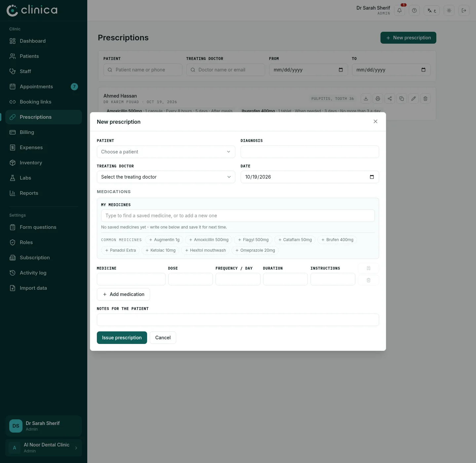Screen dimensions: 476x463
Task: Close the New prescription dialog
Action: tap(376, 121)
